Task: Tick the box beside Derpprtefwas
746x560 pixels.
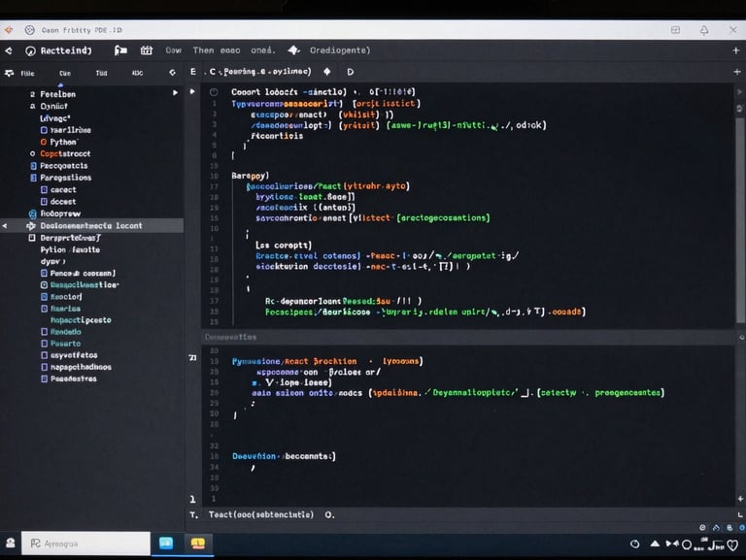Action: tap(32, 238)
